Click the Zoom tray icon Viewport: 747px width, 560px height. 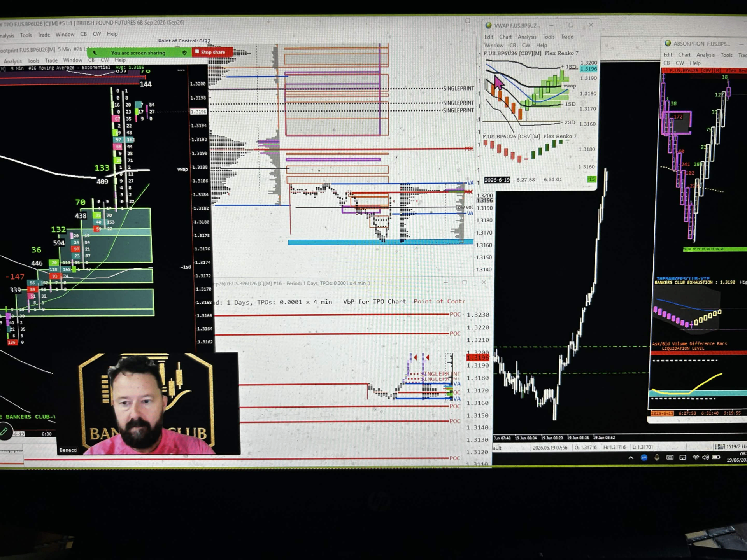coord(644,457)
